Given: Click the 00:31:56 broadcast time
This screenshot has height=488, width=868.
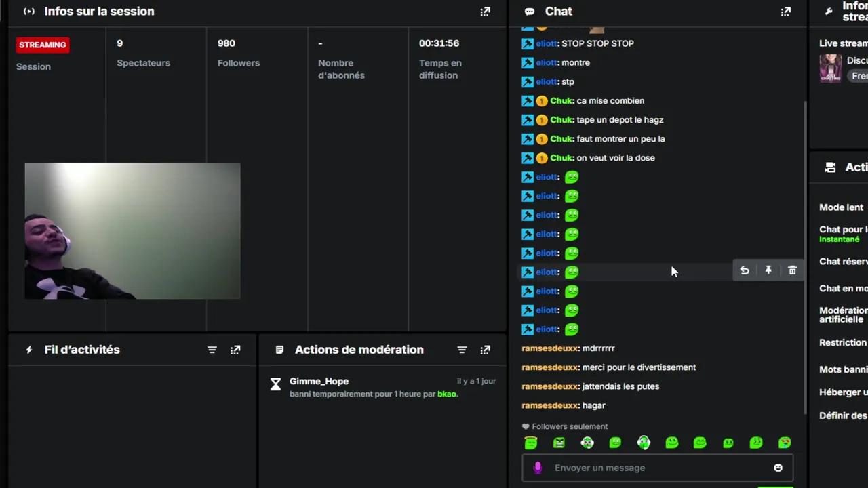Looking at the screenshot, I should pos(439,43).
